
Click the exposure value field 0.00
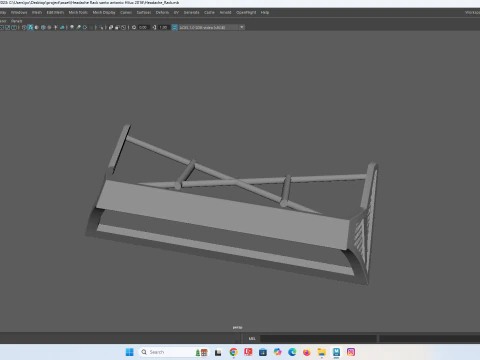pos(143,27)
